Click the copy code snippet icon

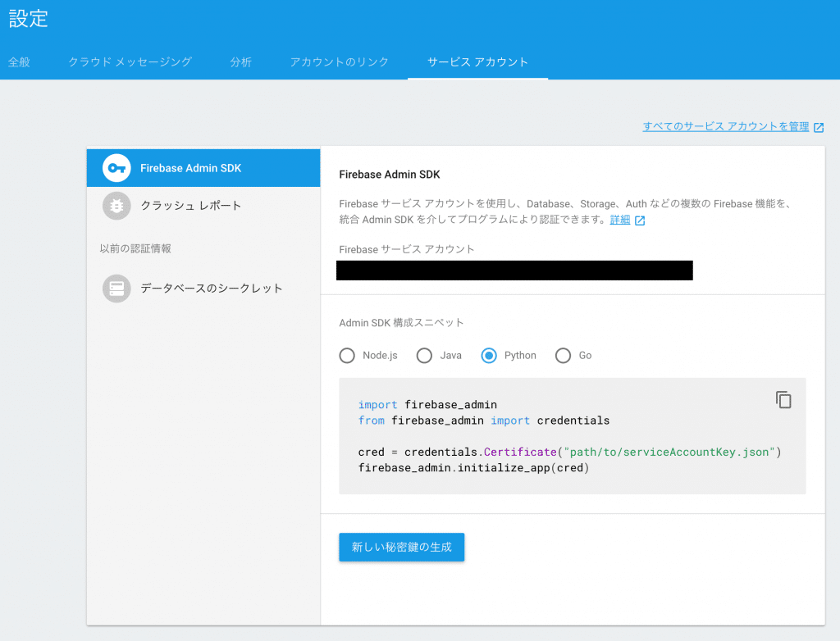(x=783, y=399)
